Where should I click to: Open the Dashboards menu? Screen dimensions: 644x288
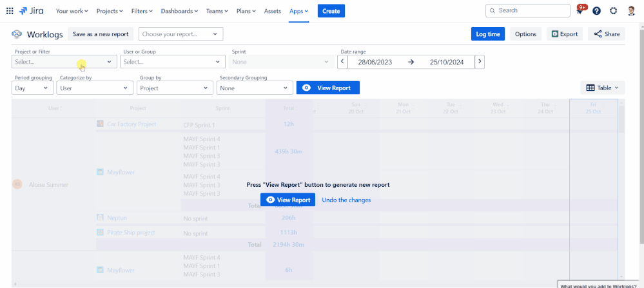point(179,11)
